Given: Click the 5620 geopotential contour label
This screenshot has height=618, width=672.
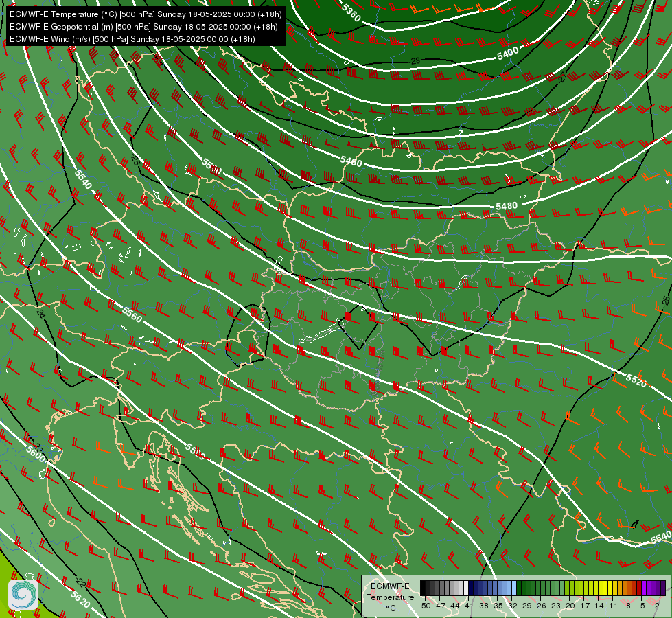Looking at the screenshot, I should pyautogui.click(x=80, y=599).
